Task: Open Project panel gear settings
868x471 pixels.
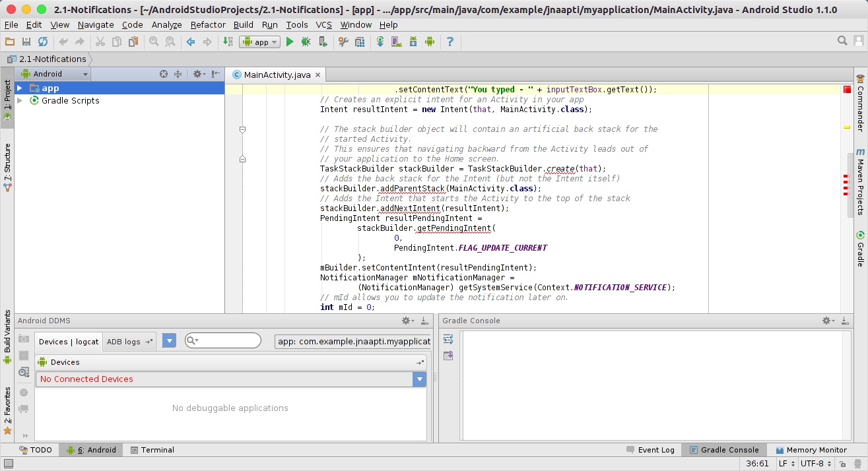Action: (x=199, y=74)
